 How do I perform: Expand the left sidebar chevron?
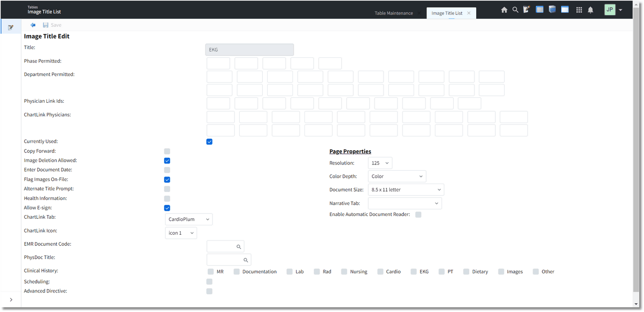[11, 300]
